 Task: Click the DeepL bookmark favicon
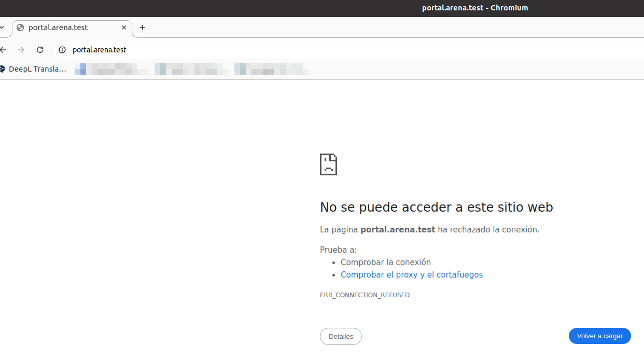[2, 68]
